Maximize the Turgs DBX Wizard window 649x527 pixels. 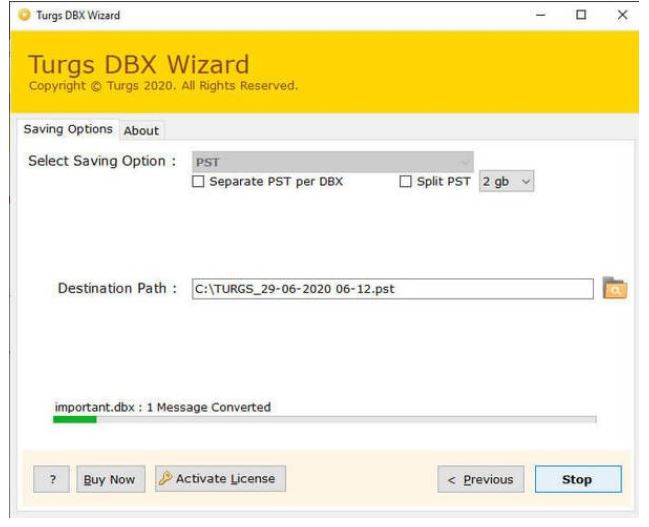(x=581, y=15)
